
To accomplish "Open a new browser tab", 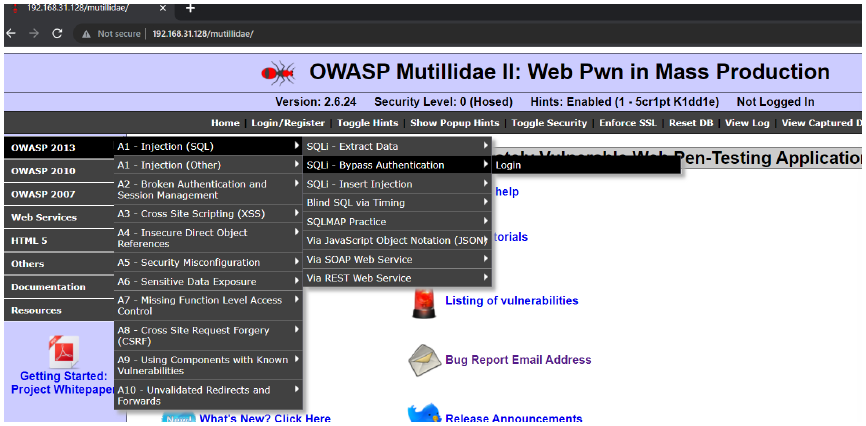I will pyautogui.click(x=190, y=8).
